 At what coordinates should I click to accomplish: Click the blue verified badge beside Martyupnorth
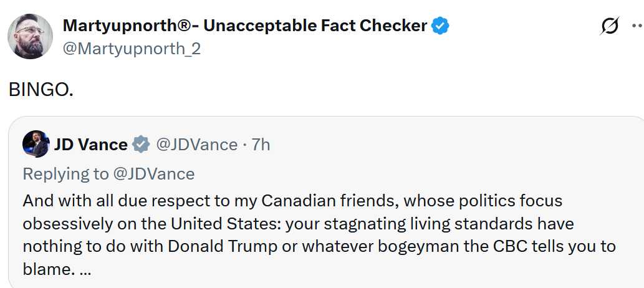pyautogui.click(x=441, y=26)
